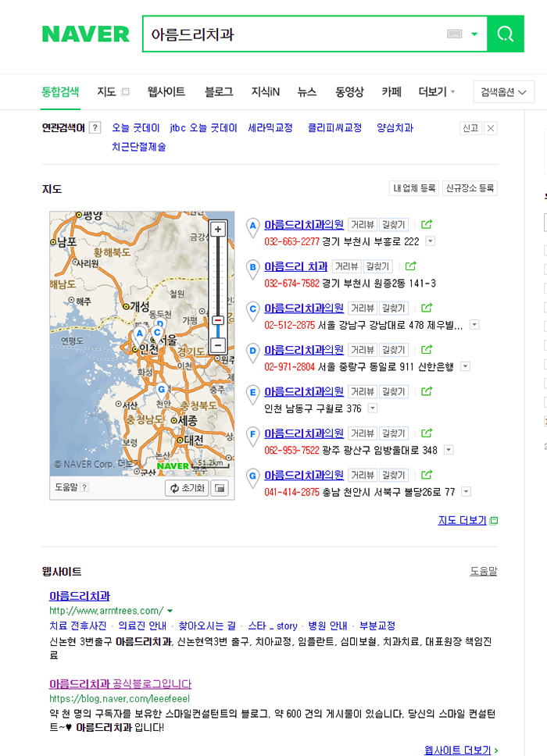Viewport: 547px width, 756px height.
Task: Click the 치료 전후사진 sublink
Action: tap(77, 626)
